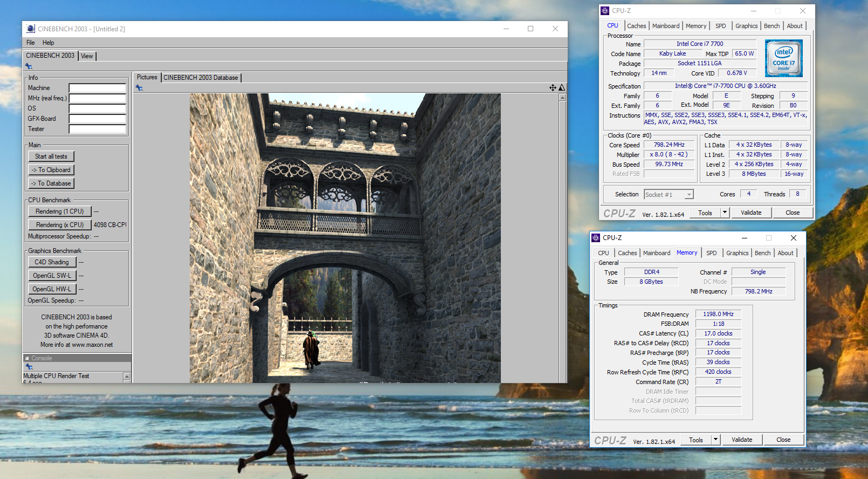This screenshot has width=868, height=479.
Task: Click the Machine input field
Action: click(97, 88)
